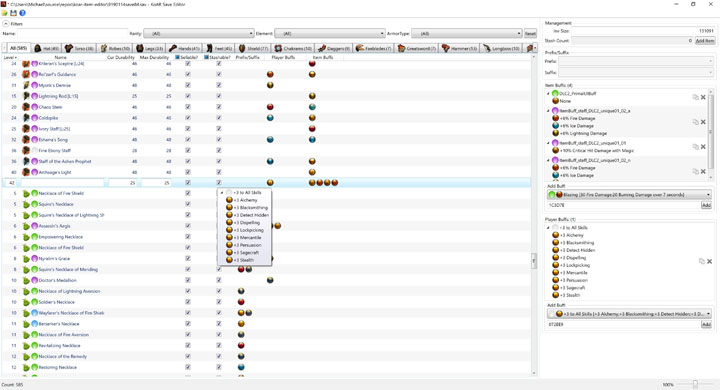Switch to the Torso tab
Screen dimensions: 720x390
tap(79, 48)
